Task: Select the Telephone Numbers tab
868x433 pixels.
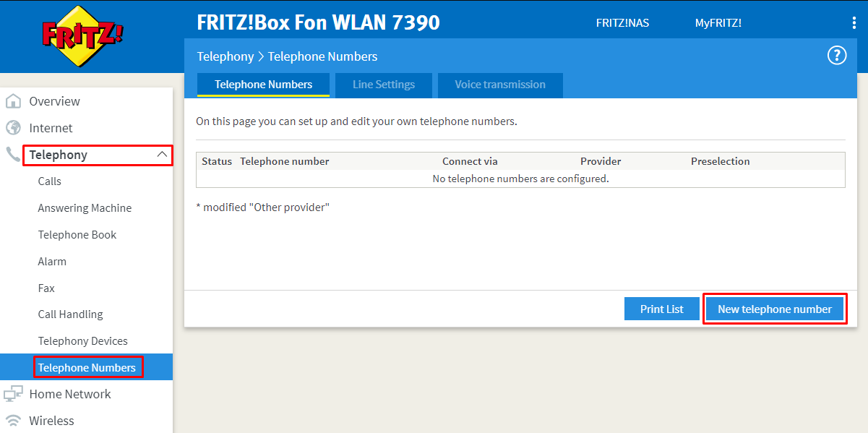Action: point(263,85)
